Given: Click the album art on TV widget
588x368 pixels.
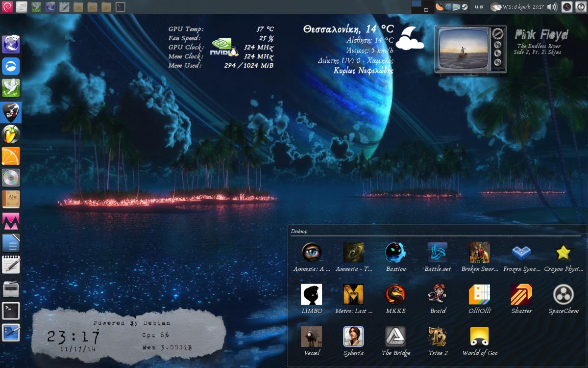Looking at the screenshot, I should click(465, 49).
